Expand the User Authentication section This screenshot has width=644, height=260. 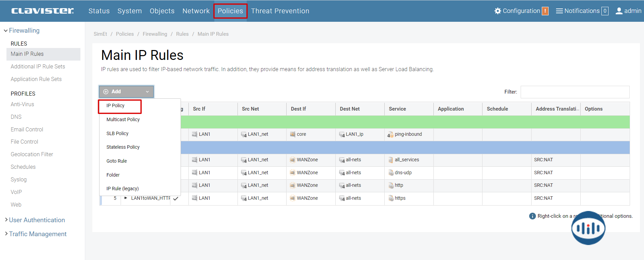point(6,220)
